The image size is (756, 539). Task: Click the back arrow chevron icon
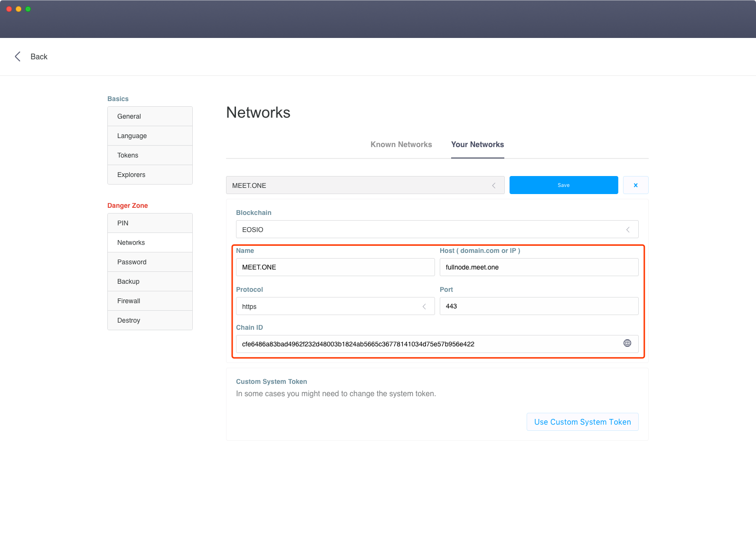coord(18,56)
